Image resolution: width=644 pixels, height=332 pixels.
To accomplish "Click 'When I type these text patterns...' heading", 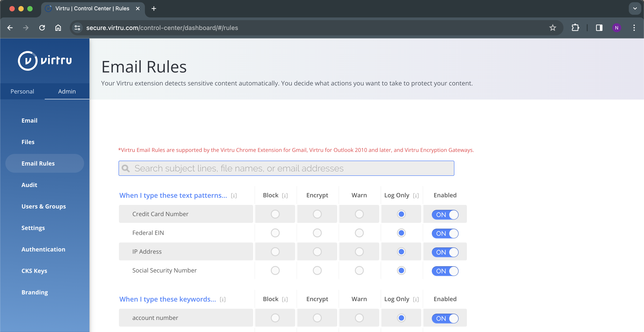I will click(x=173, y=195).
